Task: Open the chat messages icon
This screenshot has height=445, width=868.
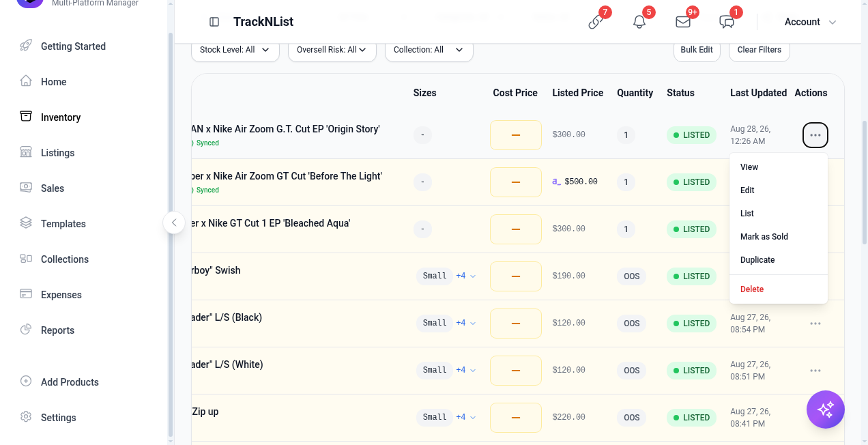Action: 727,22
